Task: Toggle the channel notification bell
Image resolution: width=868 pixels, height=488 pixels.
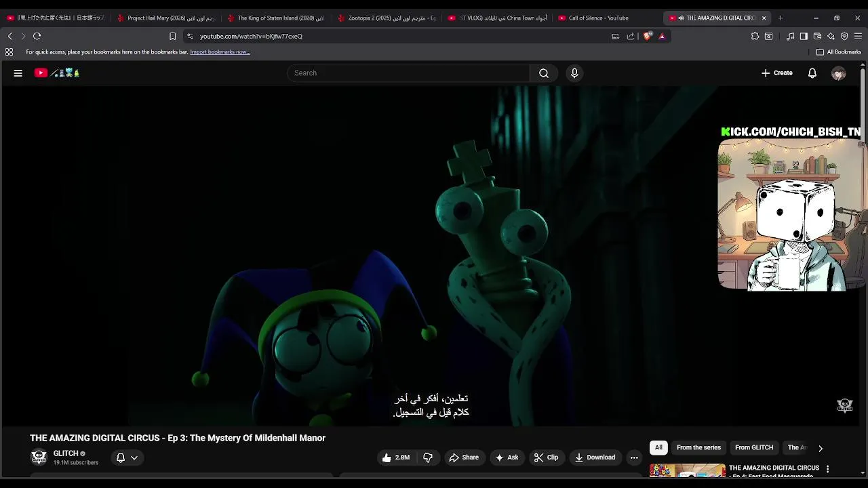Action: click(x=121, y=457)
